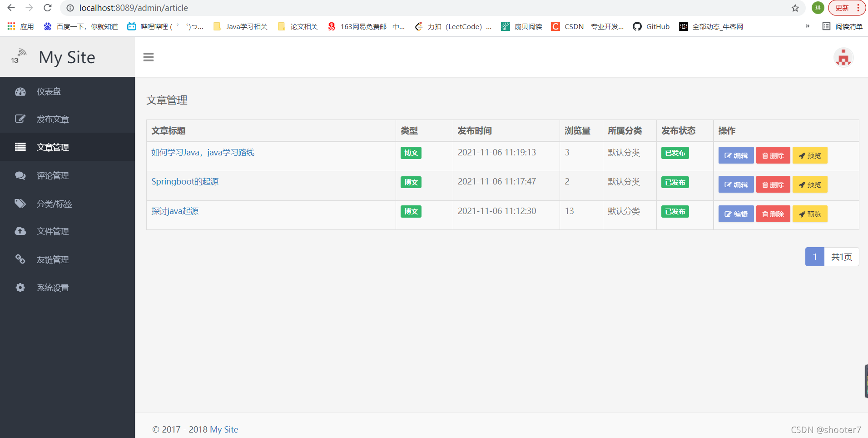Open the CSDN bookmark
Screen dimensions: 868x438
pos(587,26)
